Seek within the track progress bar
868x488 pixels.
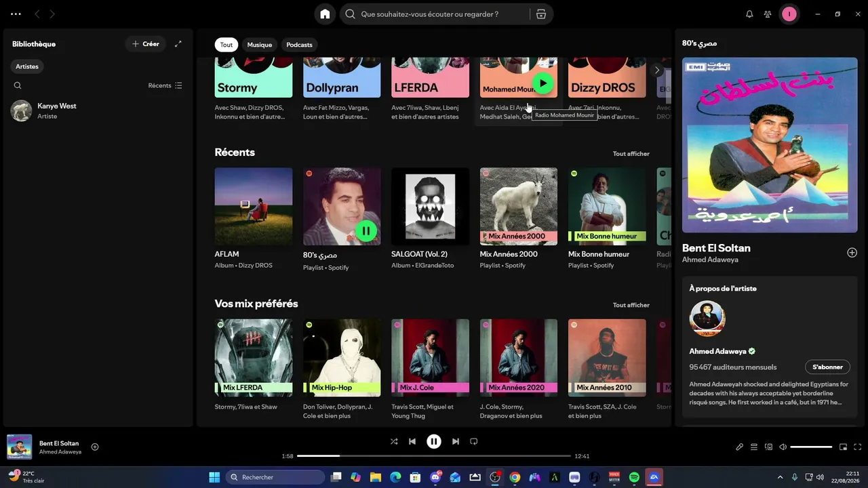point(434,456)
